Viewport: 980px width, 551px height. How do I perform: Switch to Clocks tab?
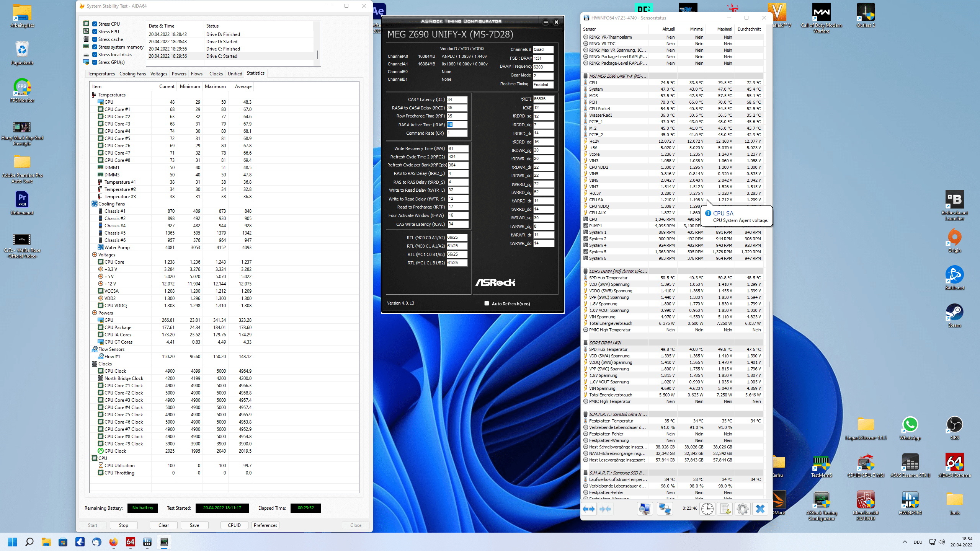(x=216, y=73)
